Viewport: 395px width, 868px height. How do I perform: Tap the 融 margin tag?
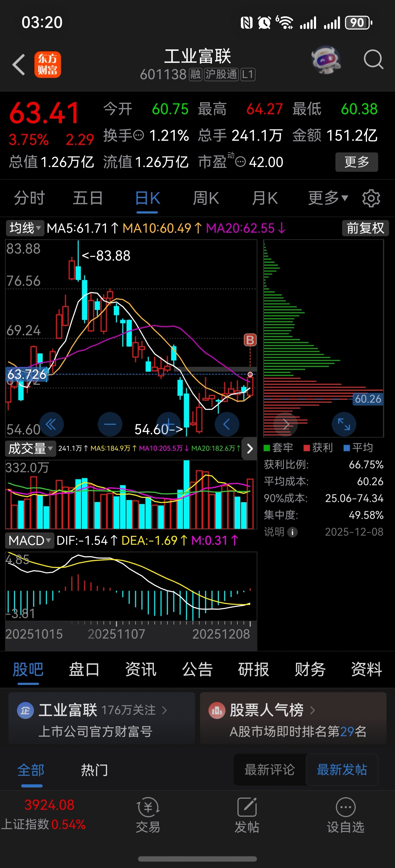(196, 75)
